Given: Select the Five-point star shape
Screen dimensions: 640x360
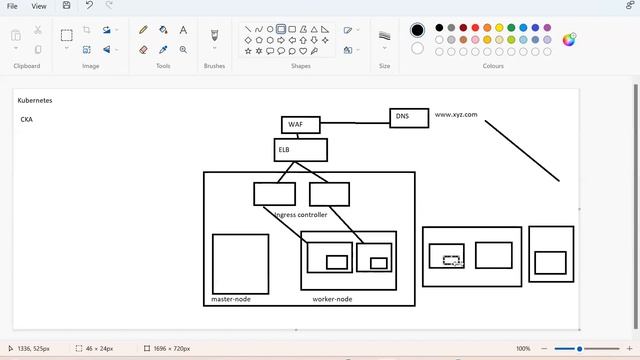Looking at the screenshot, I should coord(248,51).
